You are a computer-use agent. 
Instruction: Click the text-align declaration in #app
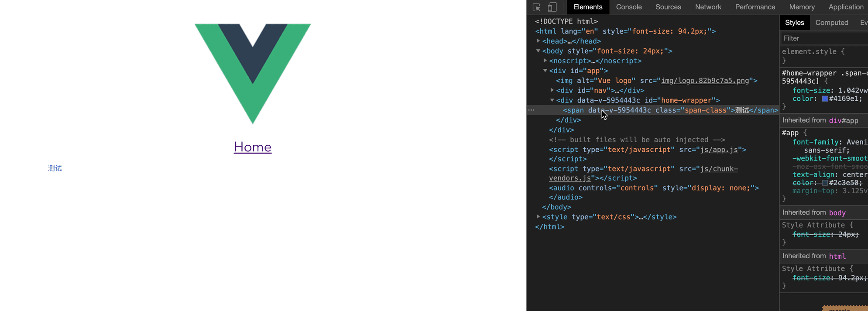click(830, 174)
